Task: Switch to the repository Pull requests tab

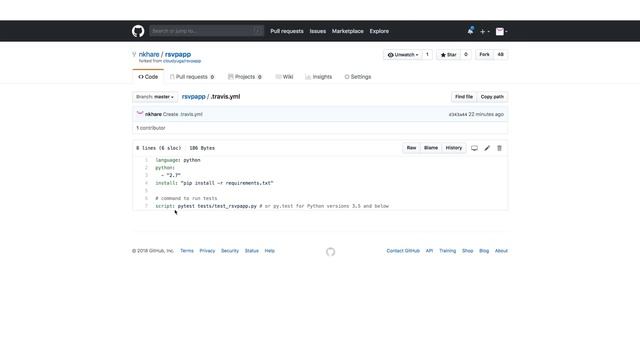Action: (x=192, y=77)
